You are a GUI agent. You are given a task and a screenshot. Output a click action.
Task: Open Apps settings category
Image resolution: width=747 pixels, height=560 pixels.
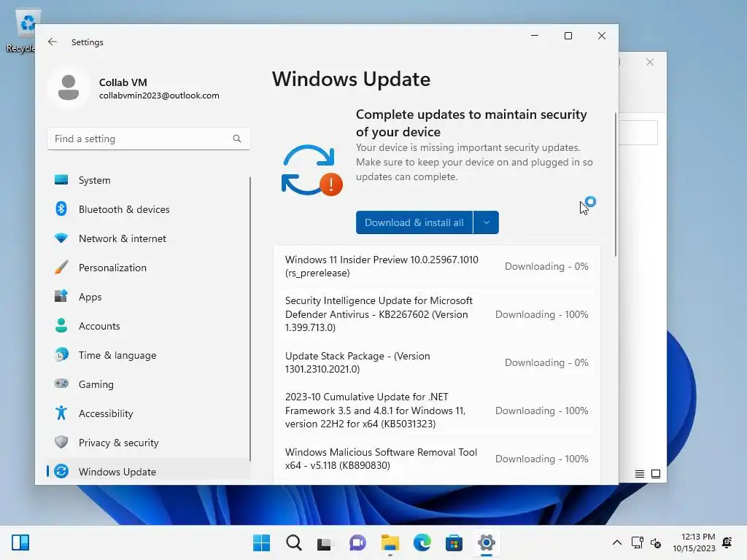click(x=149, y=297)
